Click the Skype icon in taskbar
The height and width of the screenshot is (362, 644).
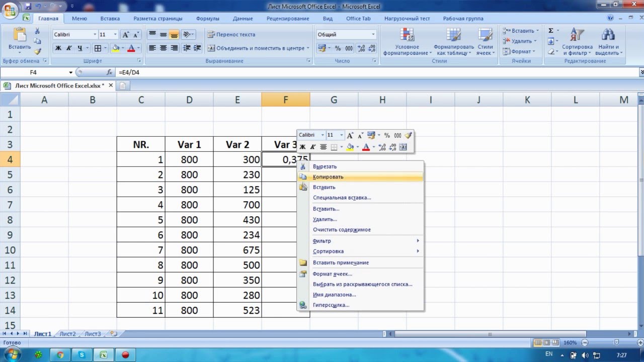(82, 354)
